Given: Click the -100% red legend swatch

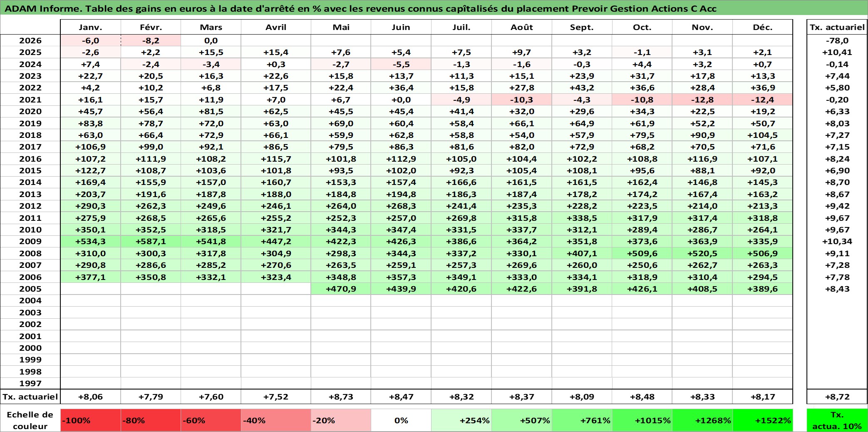Looking at the screenshot, I should [x=91, y=420].
